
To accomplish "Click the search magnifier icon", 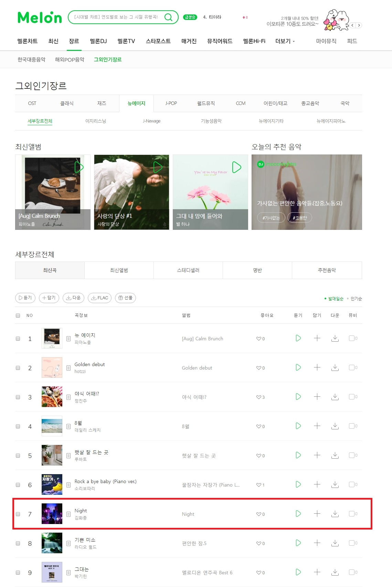I will [168, 17].
